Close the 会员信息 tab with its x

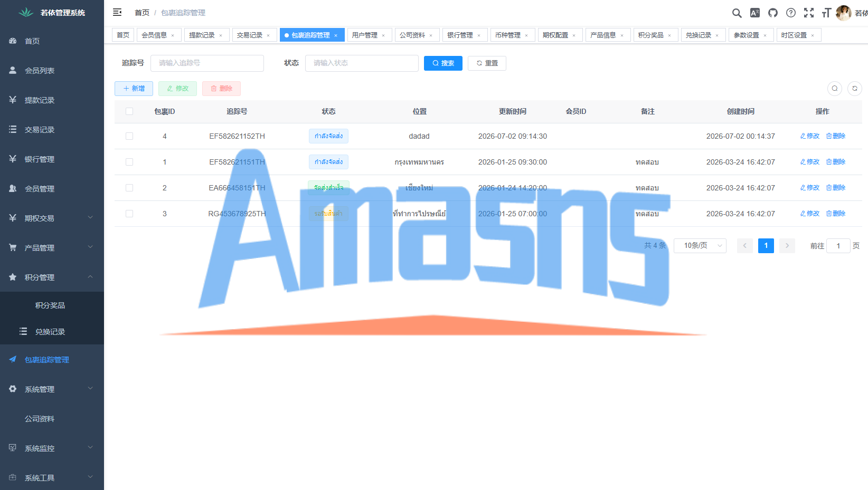[173, 35]
